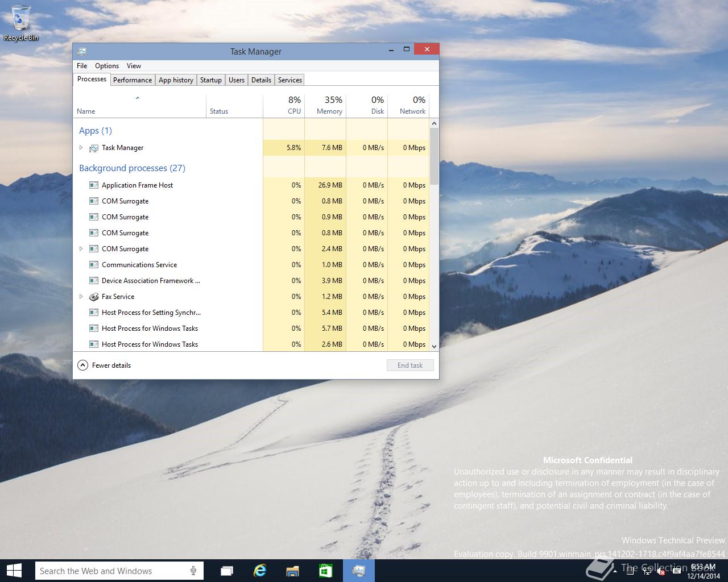Screen dimensions: 728x582
Task: Click the 7.6 MB memory value
Action: point(332,148)
